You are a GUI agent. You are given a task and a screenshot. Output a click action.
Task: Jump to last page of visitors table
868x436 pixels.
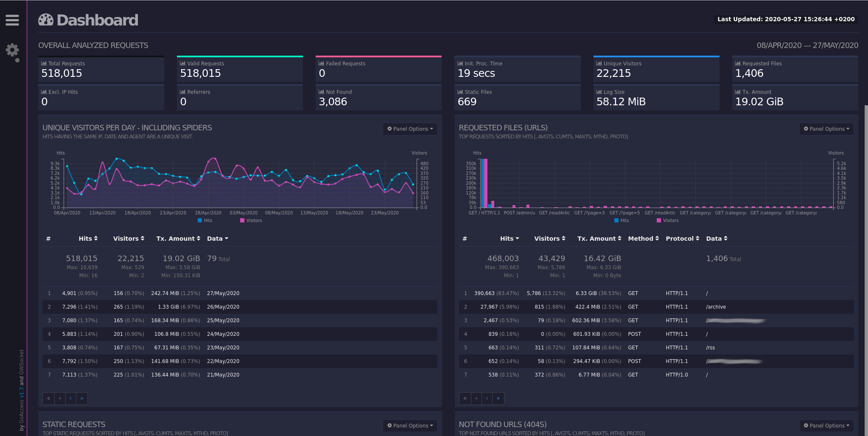point(82,398)
